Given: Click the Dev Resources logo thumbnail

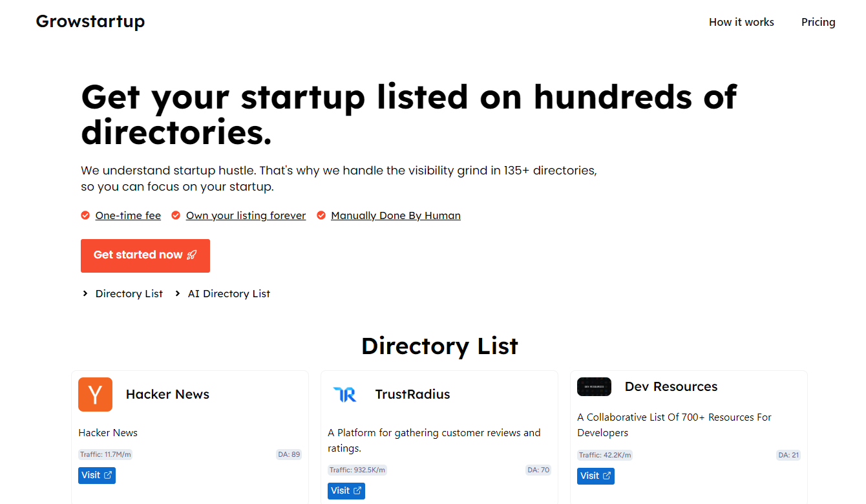Looking at the screenshot, I should (594, 386).
